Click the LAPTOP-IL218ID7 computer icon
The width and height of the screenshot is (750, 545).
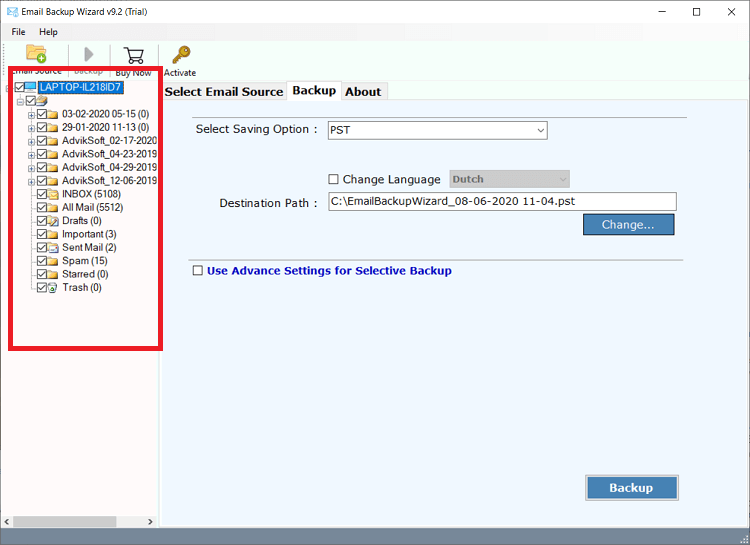31,87
